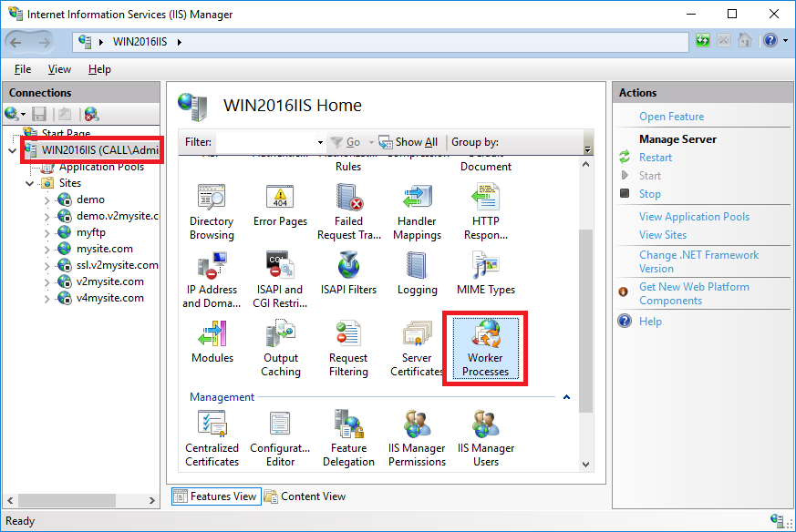Open the Configuration Editor

click(x=280, y=439)
